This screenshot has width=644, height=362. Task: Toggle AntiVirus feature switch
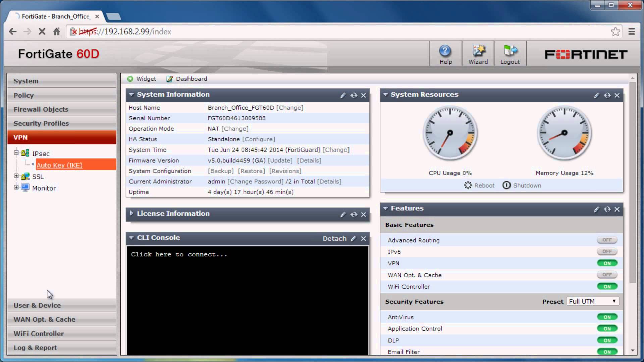coord(607,317)
